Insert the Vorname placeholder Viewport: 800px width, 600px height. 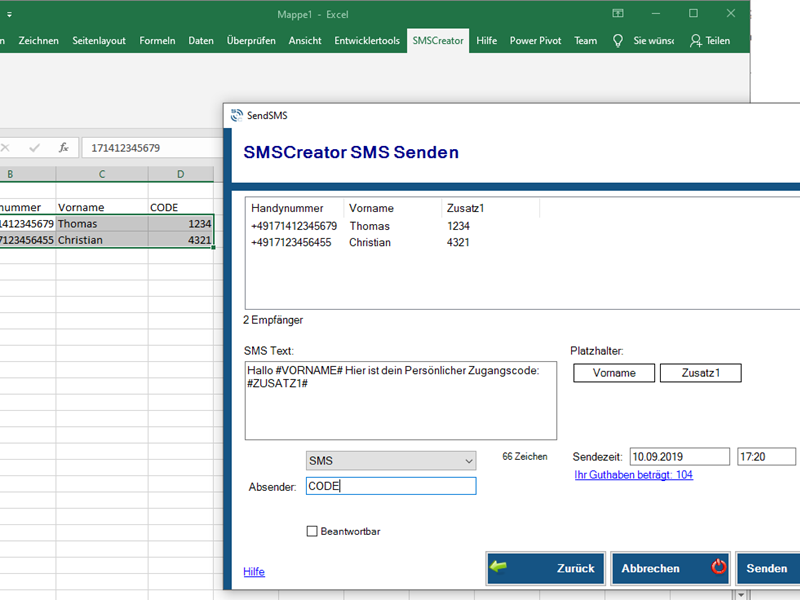click(614, 373)
